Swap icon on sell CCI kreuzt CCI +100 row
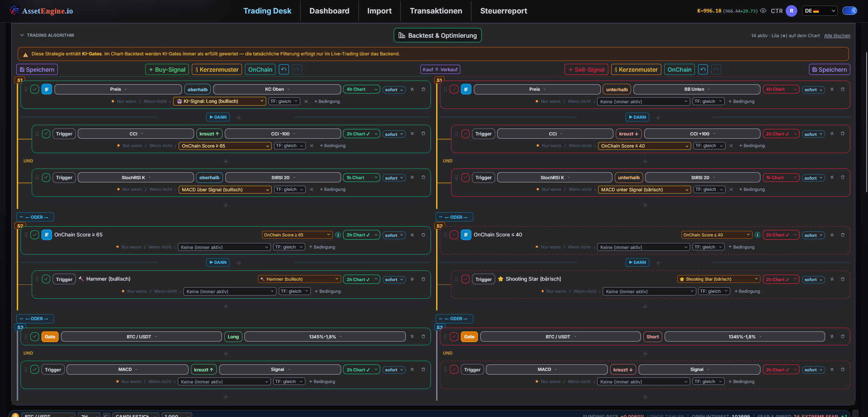Viewport: 868px width, 417px height. pyautogui.click(x=832, y=134)
